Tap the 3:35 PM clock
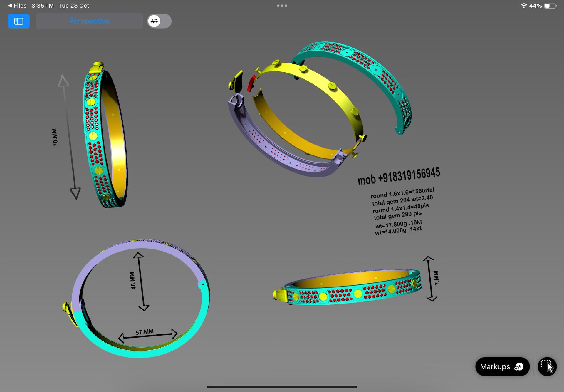This screenshot has width=564, height=392. pyautogui.click(x=43, y=6)
